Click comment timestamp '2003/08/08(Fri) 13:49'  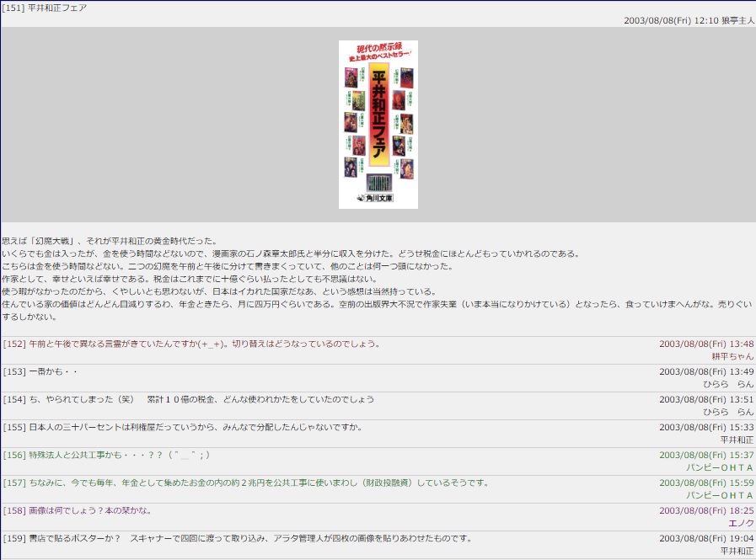pos(706,371)
